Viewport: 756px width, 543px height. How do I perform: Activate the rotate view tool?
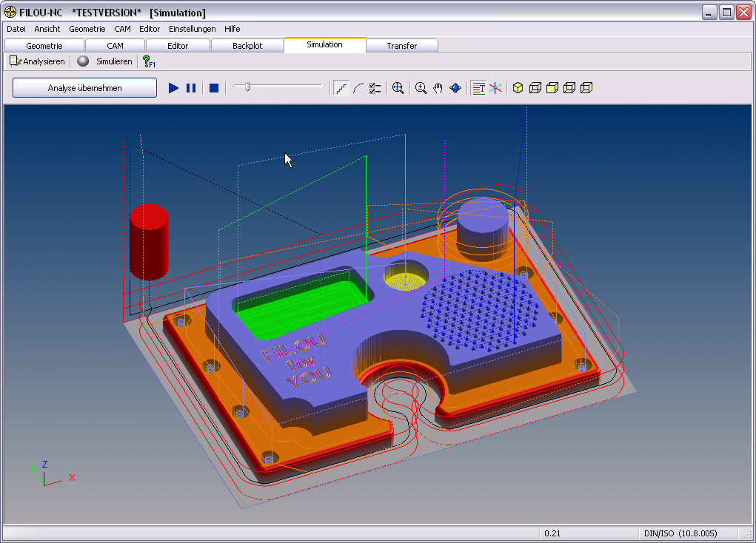pyautogui.click(x=456, y=88)
